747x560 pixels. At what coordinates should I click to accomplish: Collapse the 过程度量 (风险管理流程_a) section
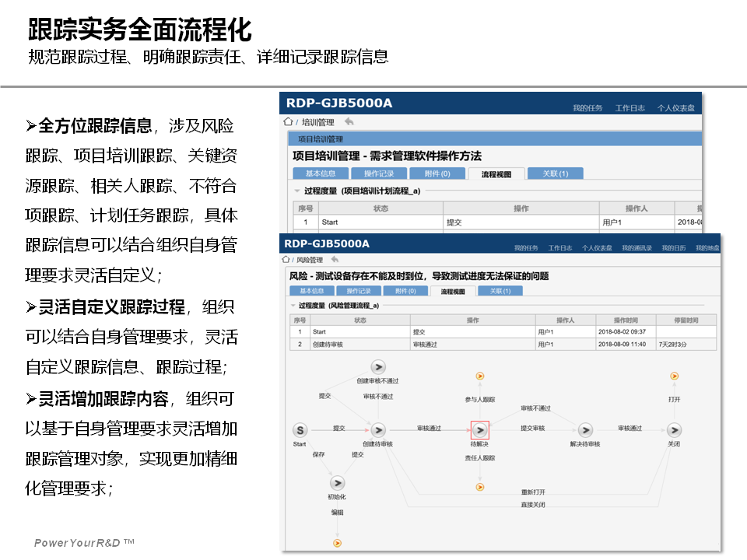pos(293,305)
